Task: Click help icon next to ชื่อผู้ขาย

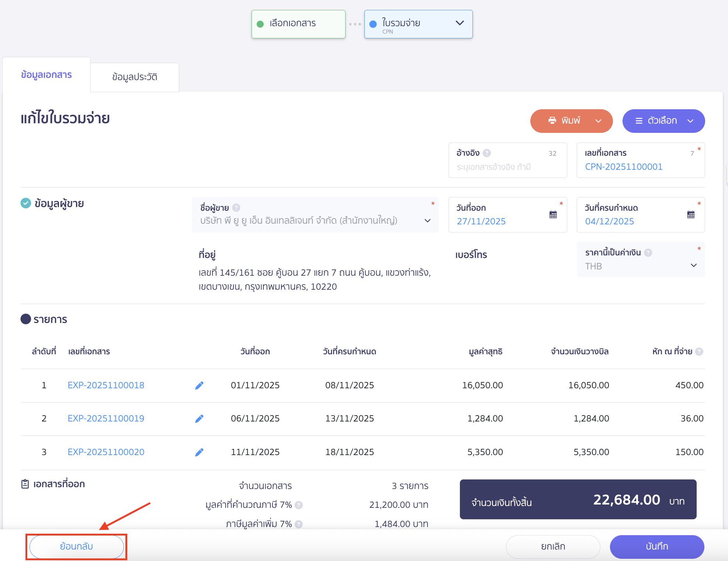Action: click(x=236, y=208)
